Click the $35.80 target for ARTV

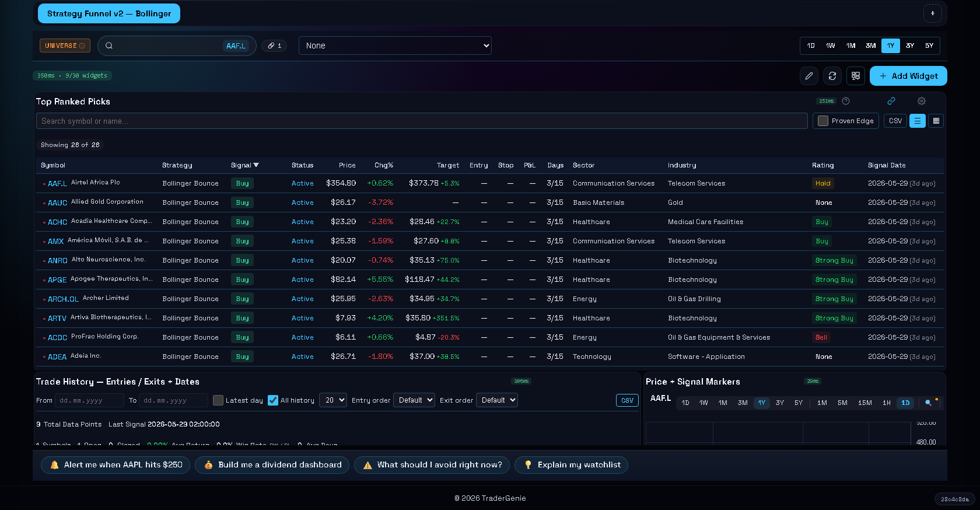(418, 318)
